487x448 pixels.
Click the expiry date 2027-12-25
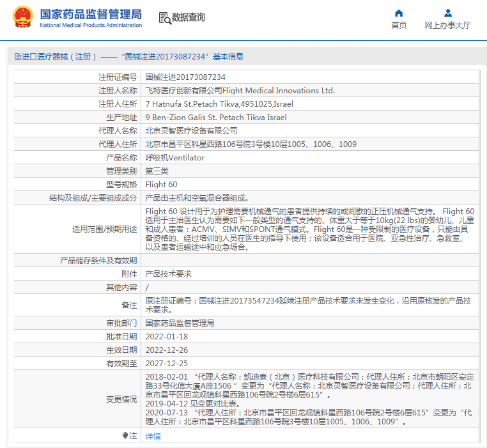coord(166,363)
